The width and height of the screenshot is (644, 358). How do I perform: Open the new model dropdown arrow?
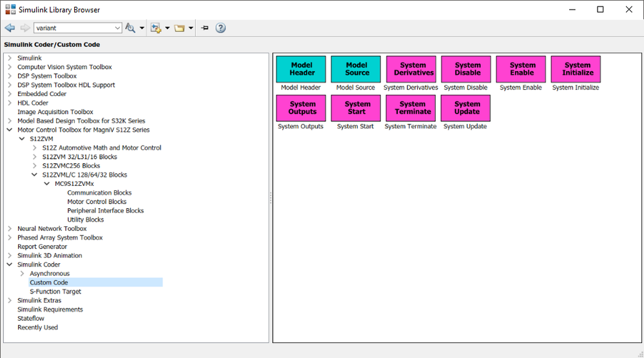click(x=167, y=28)
